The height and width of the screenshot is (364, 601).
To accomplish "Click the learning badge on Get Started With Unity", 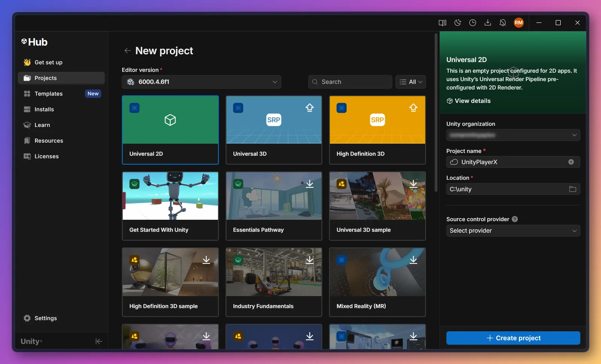I will click(x=134, y=184).
